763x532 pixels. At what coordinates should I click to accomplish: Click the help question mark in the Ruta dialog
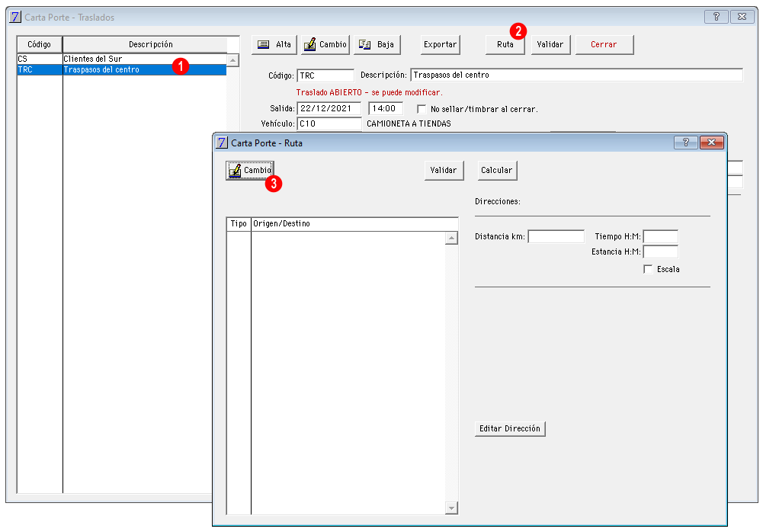pos(685,143)
